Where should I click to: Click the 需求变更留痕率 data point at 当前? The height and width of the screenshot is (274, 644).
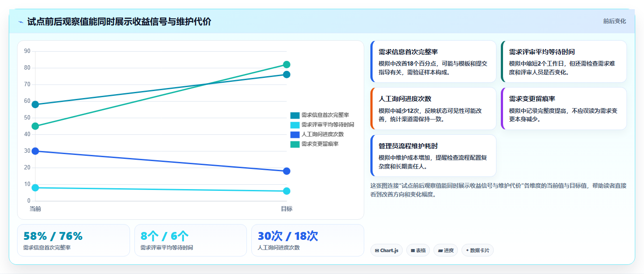tap(35, 126)
